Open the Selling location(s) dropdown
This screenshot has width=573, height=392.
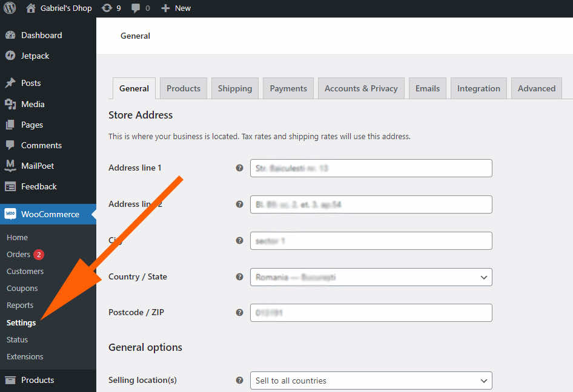(x=371, y=381)
